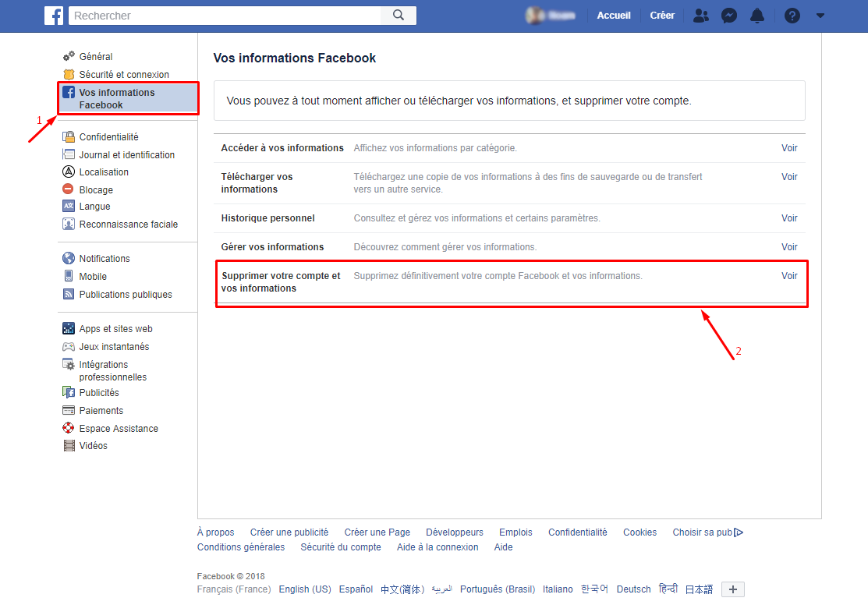Click the Publications publiques feed icon
This screenshot has height=612, width=868.
tap(69, 294)
